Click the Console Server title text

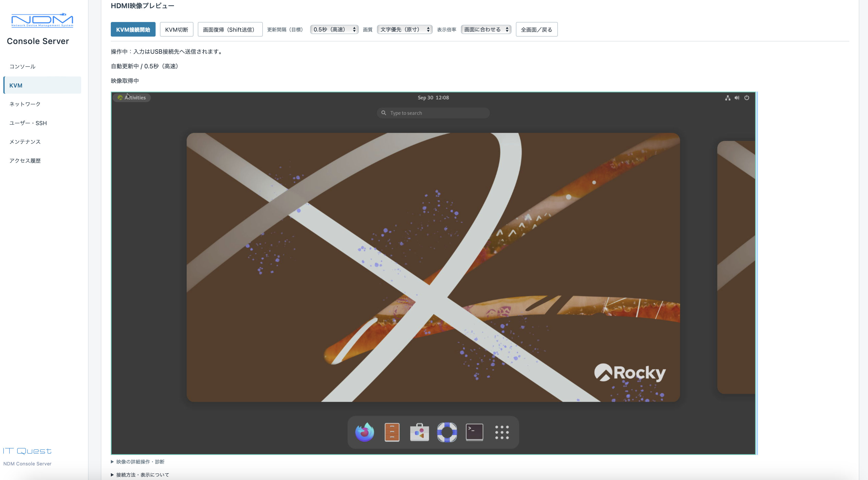pos(38,41)
